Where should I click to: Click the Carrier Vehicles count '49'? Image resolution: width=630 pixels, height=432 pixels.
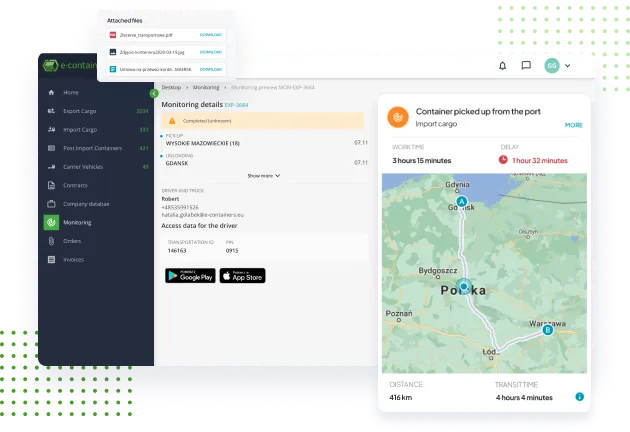[145, 167]
